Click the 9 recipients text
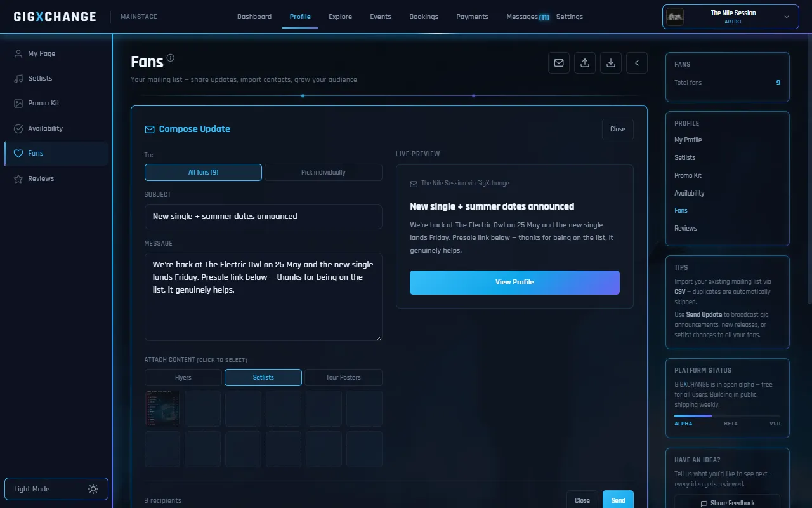This screenshot has width=812, height=508. 163,500
